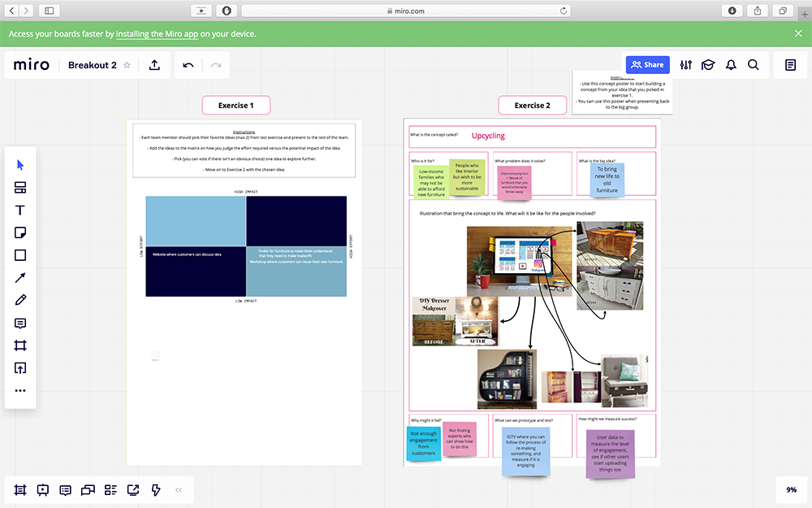
Task: Open the zoom level 9% control
Action: (791, 490)
